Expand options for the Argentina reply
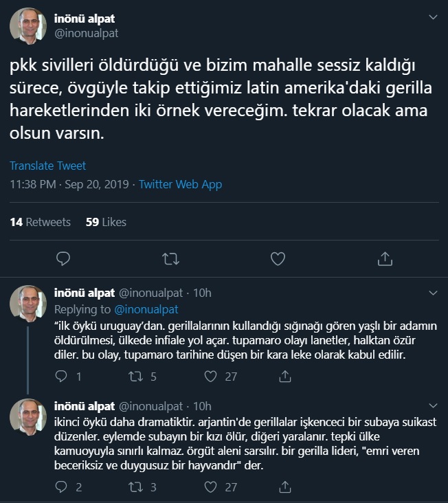 pyautogui.click(x=433, y=406)
